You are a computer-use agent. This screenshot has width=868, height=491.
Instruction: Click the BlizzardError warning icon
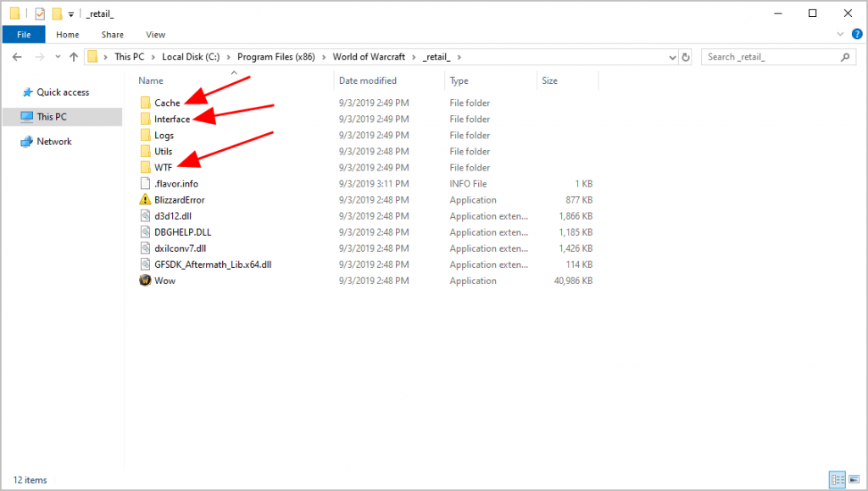(x=145, y=199)
